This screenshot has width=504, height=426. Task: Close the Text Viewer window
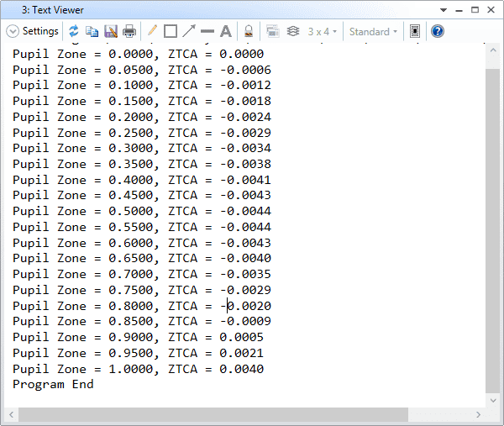pyautogui.click(x=491, y=10)
